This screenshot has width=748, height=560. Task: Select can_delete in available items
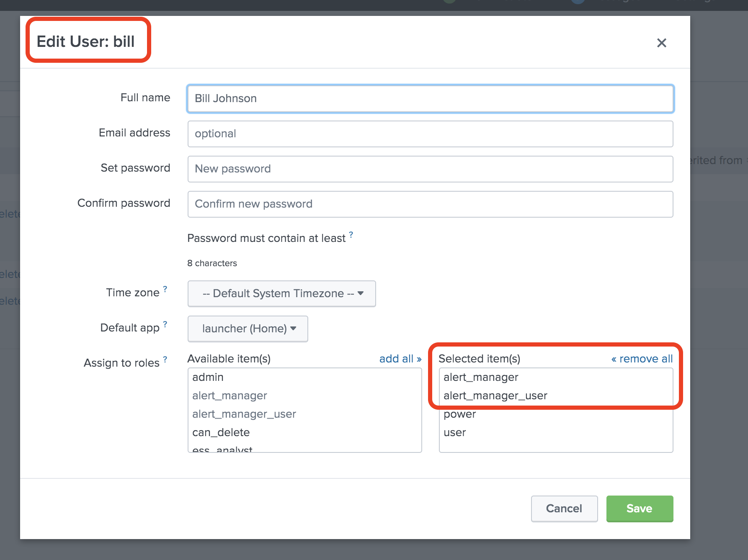coord(304,432)
